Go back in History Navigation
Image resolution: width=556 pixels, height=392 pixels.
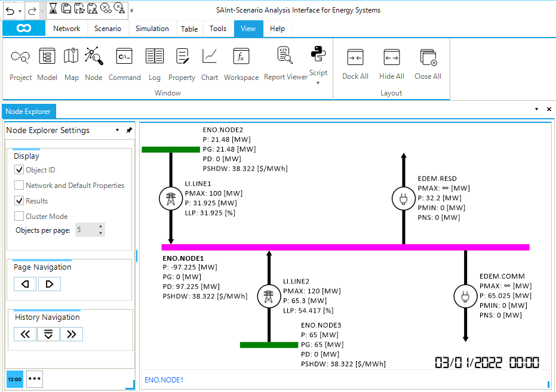coord(25,334)
